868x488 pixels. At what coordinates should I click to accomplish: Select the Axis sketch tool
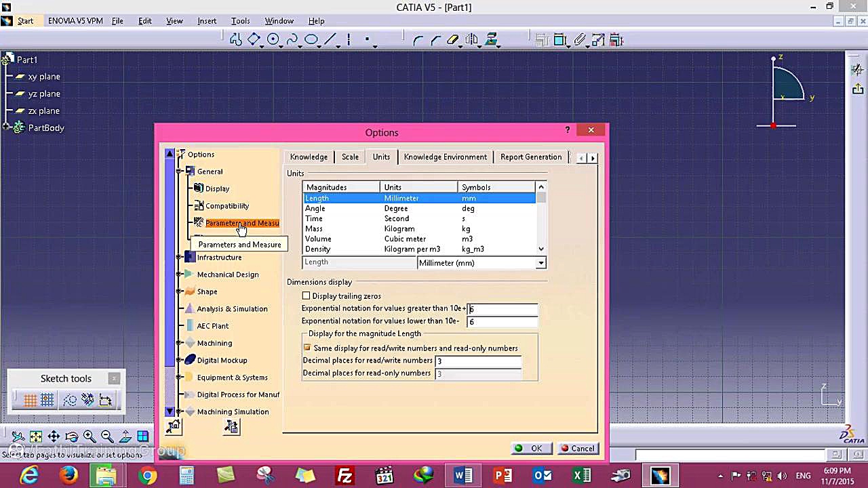(349, 40)
